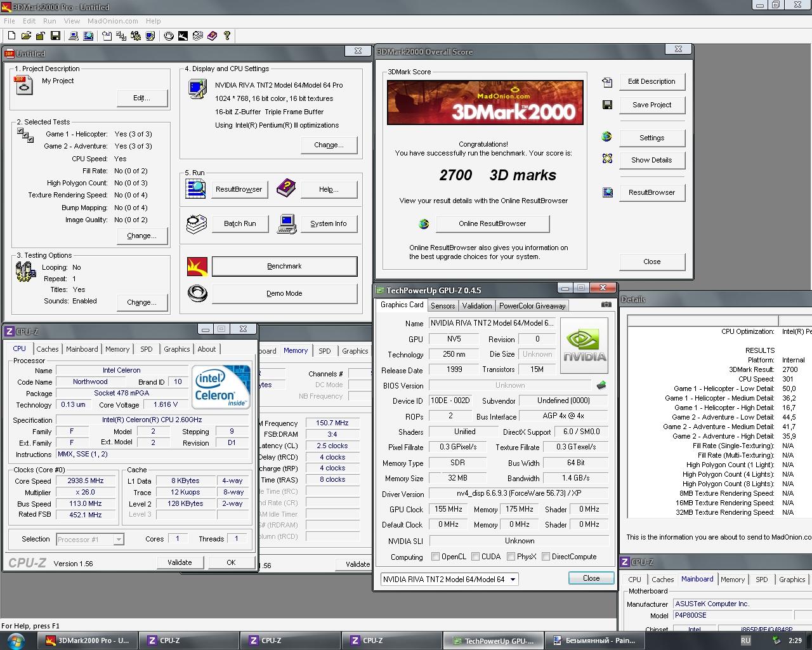
Task: Click Edit... under Project Description
Action: click(x=142, y=98)
